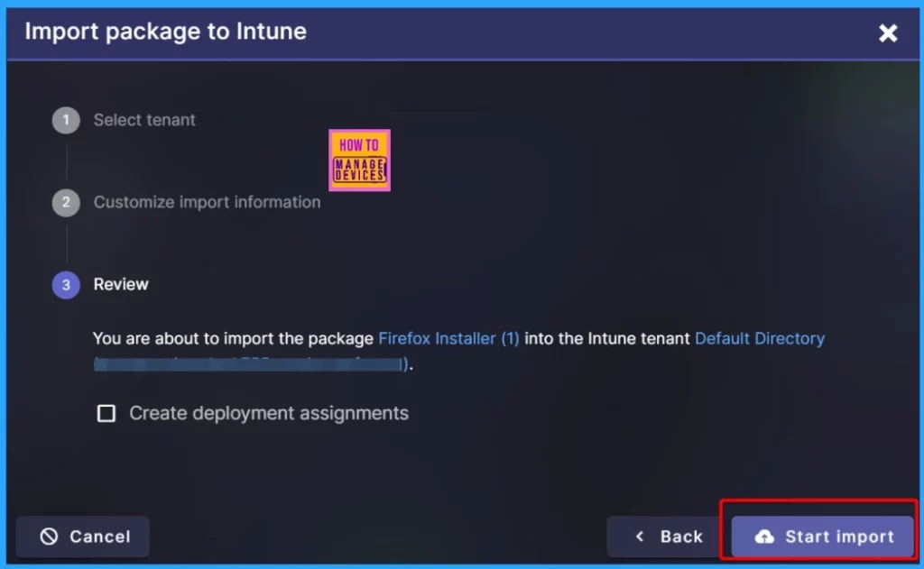Screen dimensions: 924x569
Task: Go back with the Back button
Action: coord(668,537)
